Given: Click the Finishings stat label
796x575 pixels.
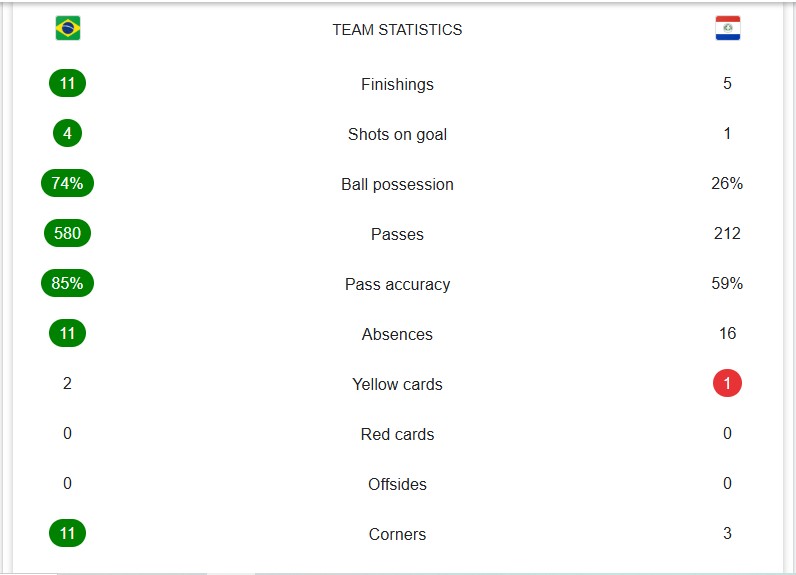Looking at the screenshot, I should pyautogui.click(x=397, y=84).
